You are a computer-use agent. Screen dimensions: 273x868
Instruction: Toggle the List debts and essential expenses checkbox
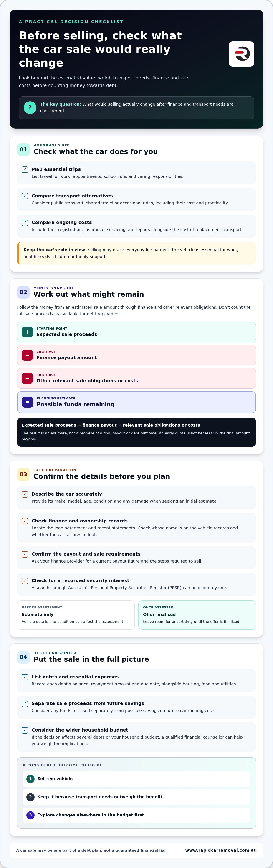tap(25, 677)
